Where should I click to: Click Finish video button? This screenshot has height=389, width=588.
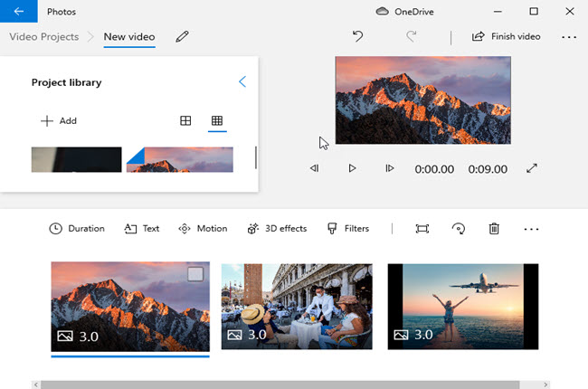point(506,37)
